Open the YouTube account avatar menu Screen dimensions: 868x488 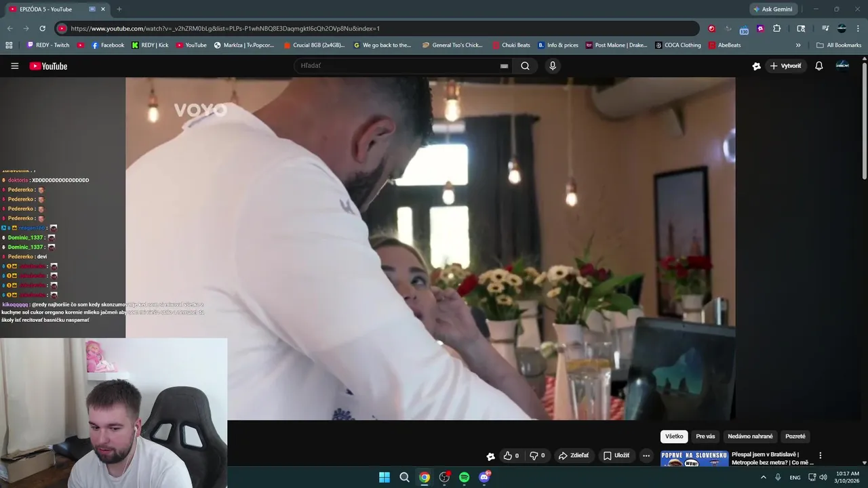coord(842,65)
